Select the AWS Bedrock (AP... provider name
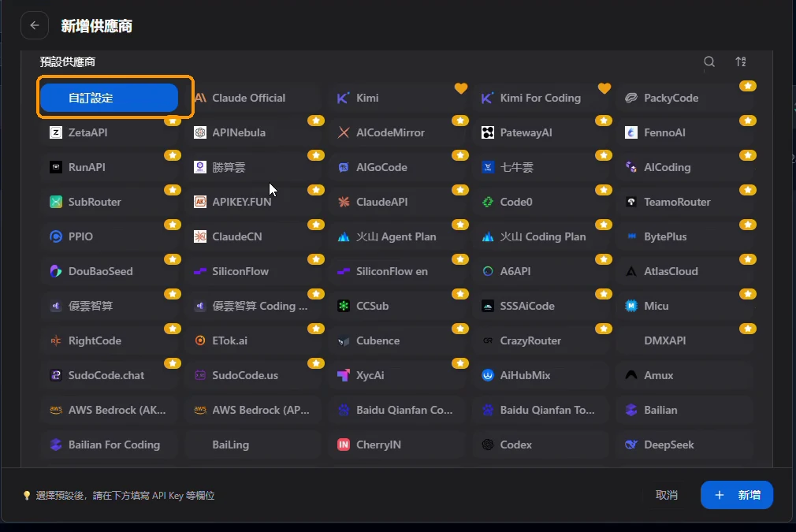This screenshot has height=532, width=796. click(x=260, y=410)
